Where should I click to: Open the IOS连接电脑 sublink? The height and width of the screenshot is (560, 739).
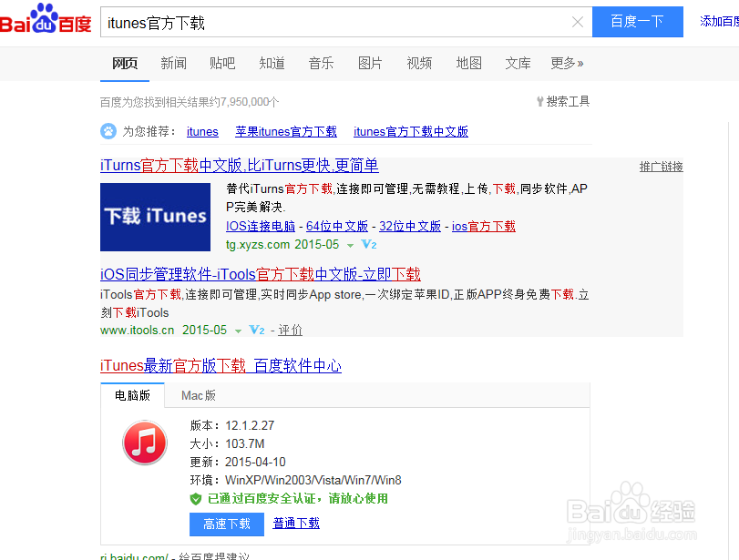(x=261, y=226)
